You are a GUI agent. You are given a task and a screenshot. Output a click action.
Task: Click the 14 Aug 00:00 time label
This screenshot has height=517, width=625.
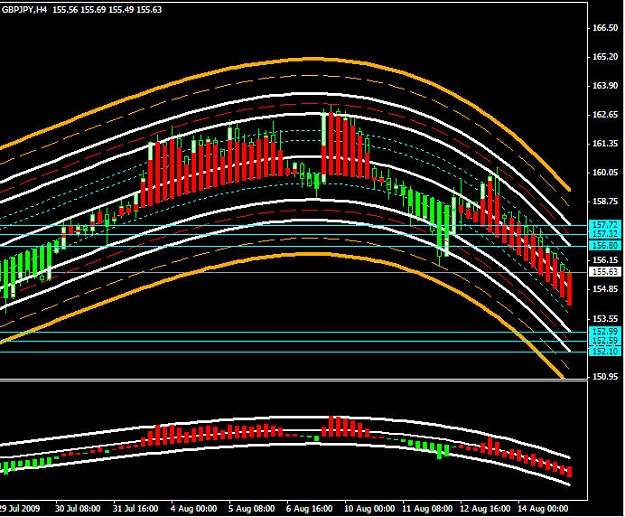(543, 509)
